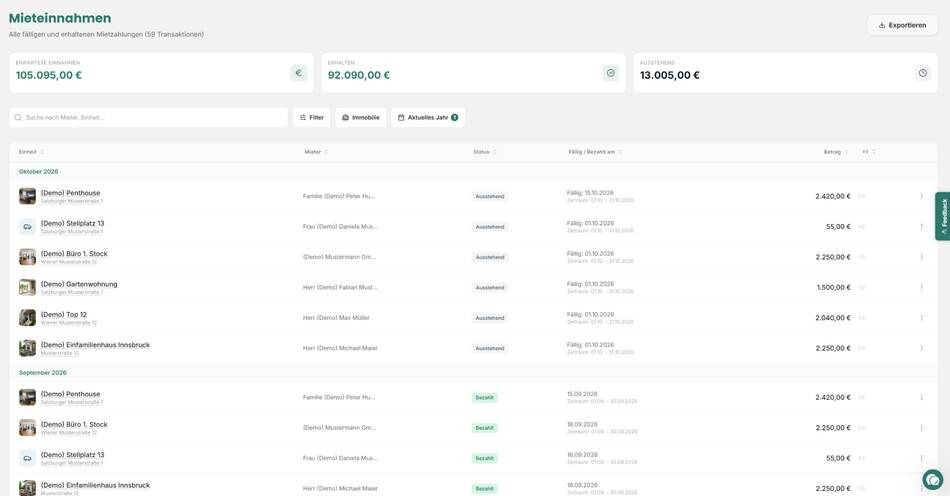Viewport: 950px width, 496px height.
Task: Focus the tenant and unit search field
Action: 149,117
